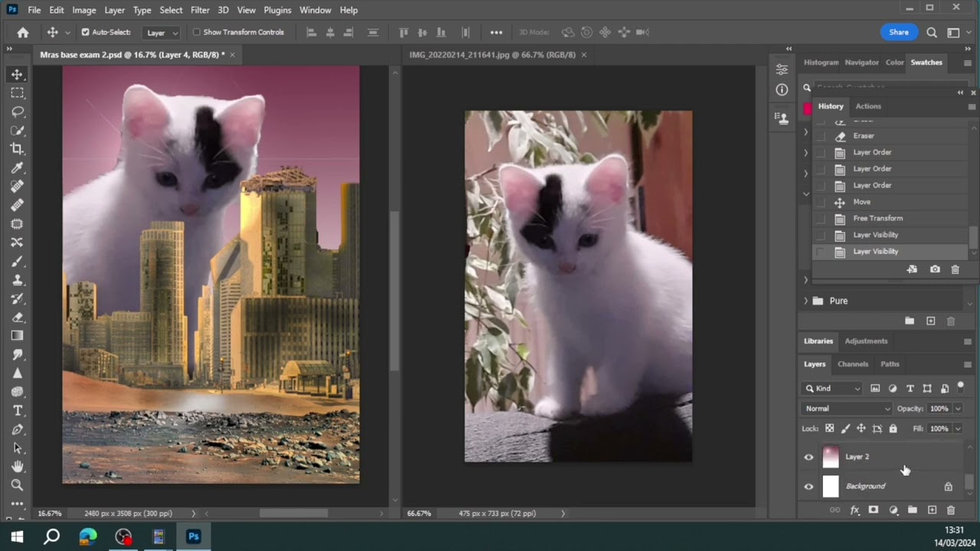The width and height of the screenshot is (980, 551).
Task: Toggle Auto-Select checkbox
Action: pyautogui.click(x=85, y=32)
